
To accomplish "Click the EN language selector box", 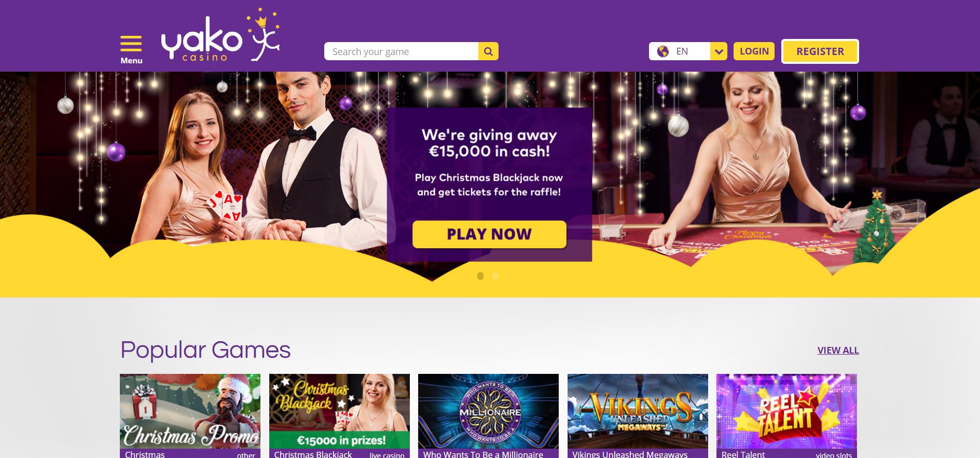I will point(688,51).
